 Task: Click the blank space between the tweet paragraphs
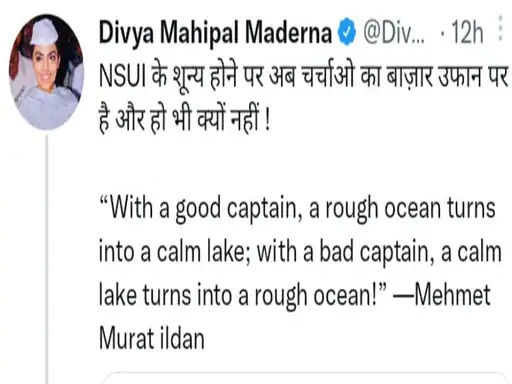click(x=304, y=164)
